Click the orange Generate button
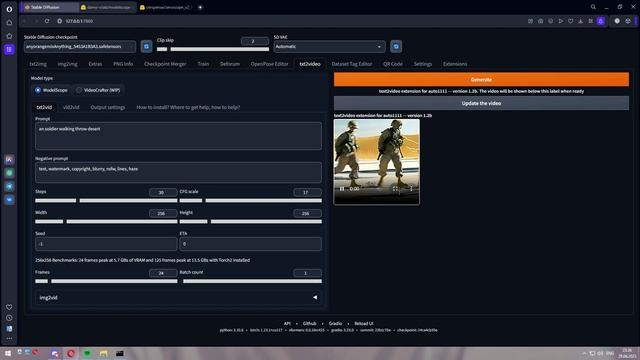Image resolution: width=640 pixels, height=360 pixels. (x=481, y=80)
